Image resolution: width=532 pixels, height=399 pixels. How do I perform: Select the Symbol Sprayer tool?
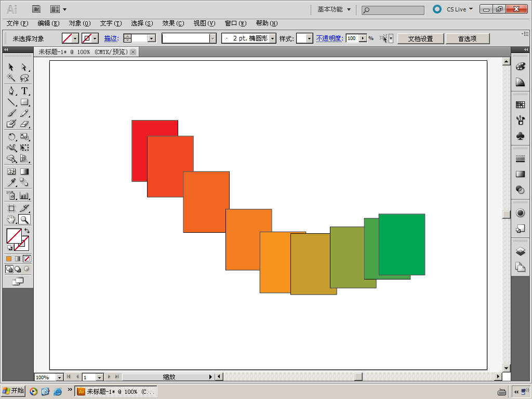click(11, 195)
